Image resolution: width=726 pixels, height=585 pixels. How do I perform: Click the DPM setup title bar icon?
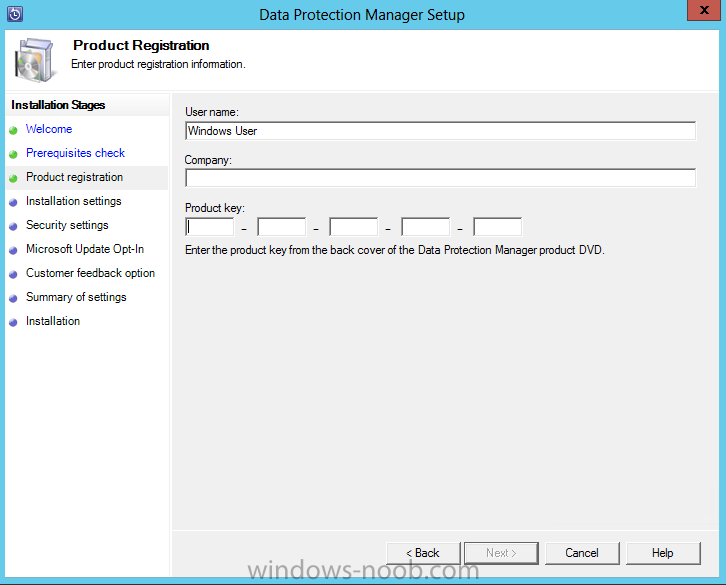tap(15, 14)
